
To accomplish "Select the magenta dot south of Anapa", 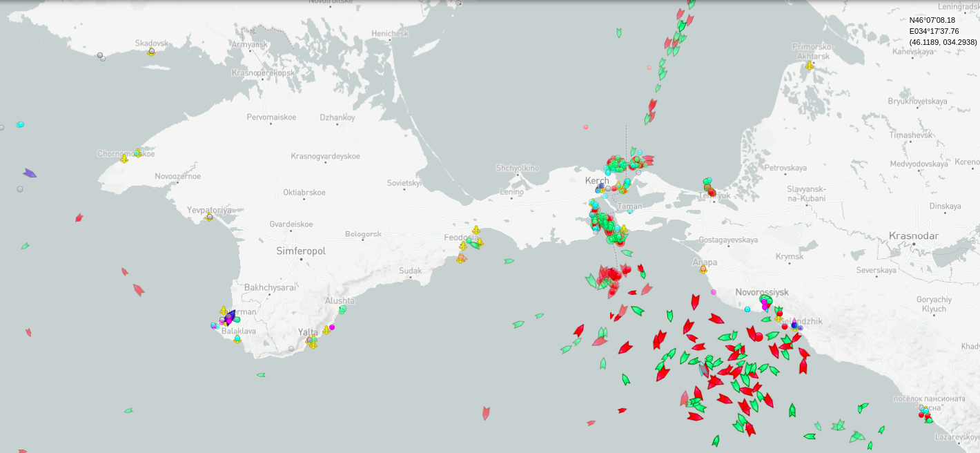I will coord(714,292).
